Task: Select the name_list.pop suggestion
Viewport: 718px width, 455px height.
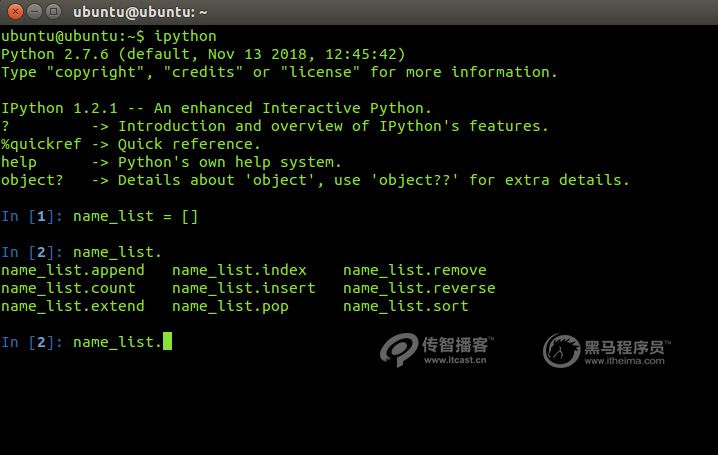Action: [x=230, y=306]
